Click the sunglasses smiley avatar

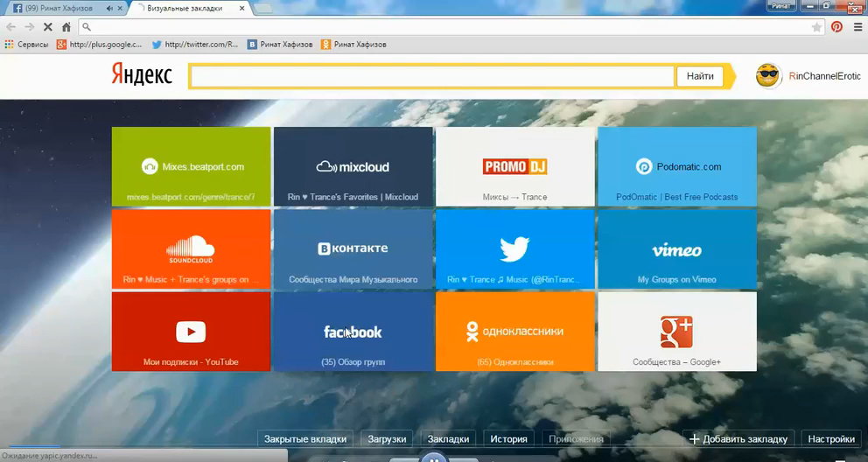click(768, 76)
